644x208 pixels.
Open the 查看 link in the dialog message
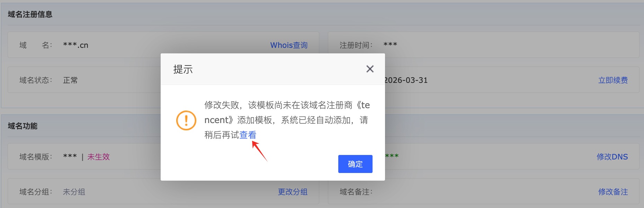pos(248,135)
